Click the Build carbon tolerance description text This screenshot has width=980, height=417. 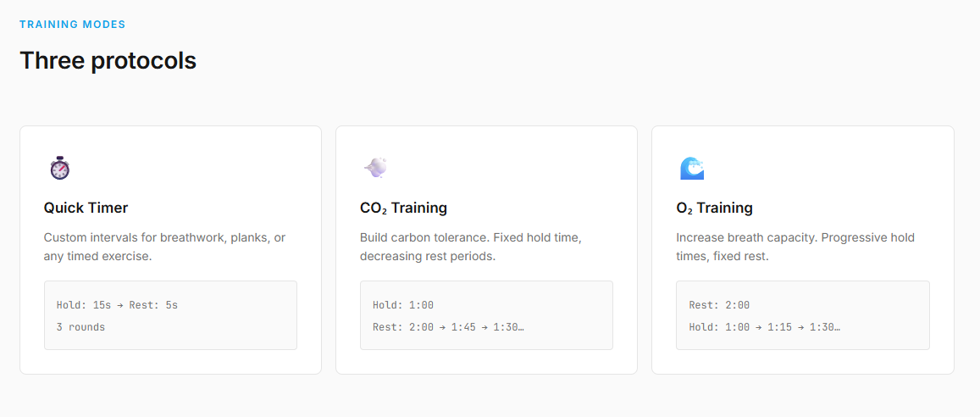click(x=473, y=247)
